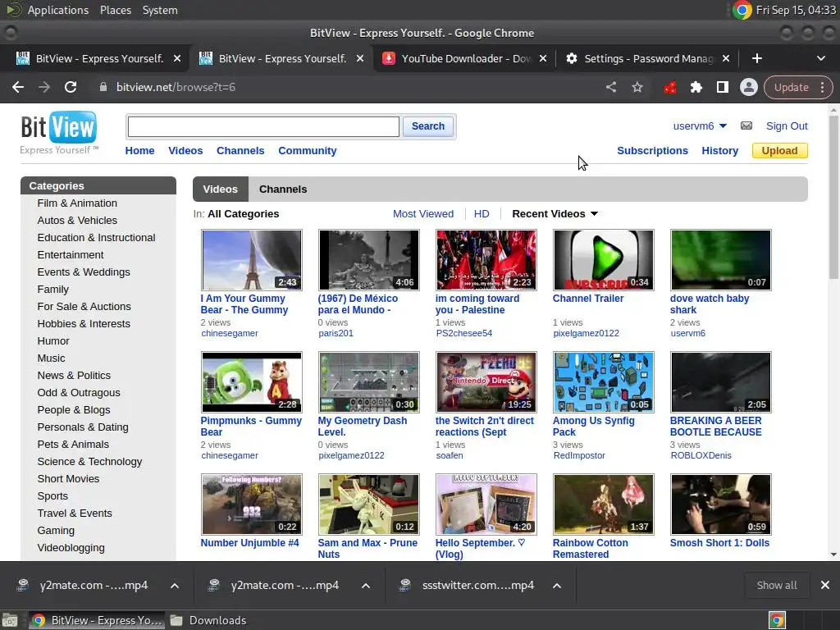Share this page via the share icon
This screenshot has height=630, width=840.
point(611,87)
